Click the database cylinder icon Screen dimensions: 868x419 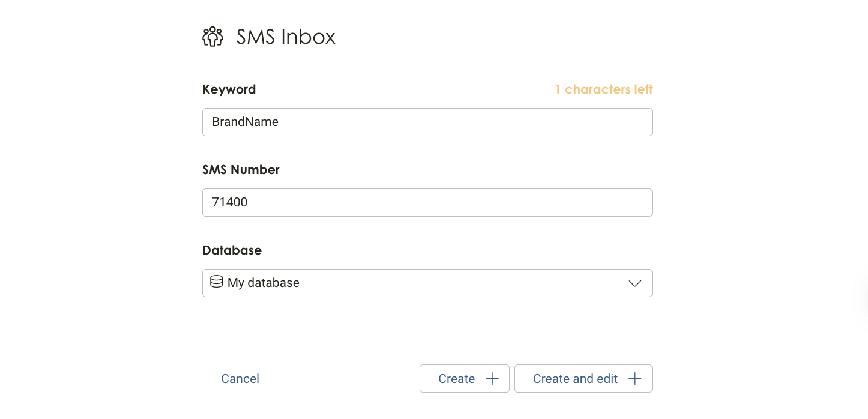point(217,282)
